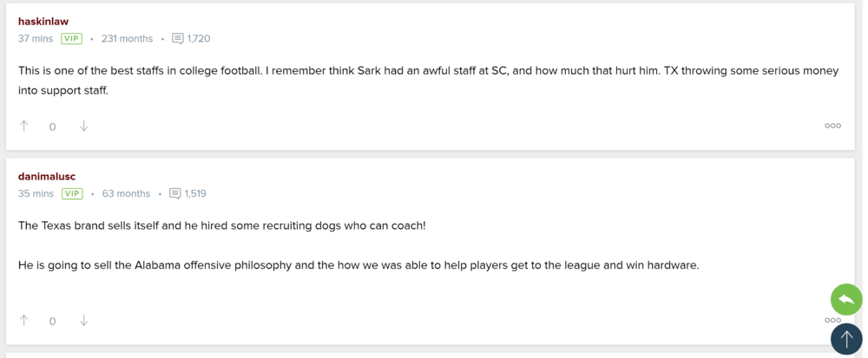Screen dimensions: 868x358
Task: Click the 63 months membership label
Action: 126,194
